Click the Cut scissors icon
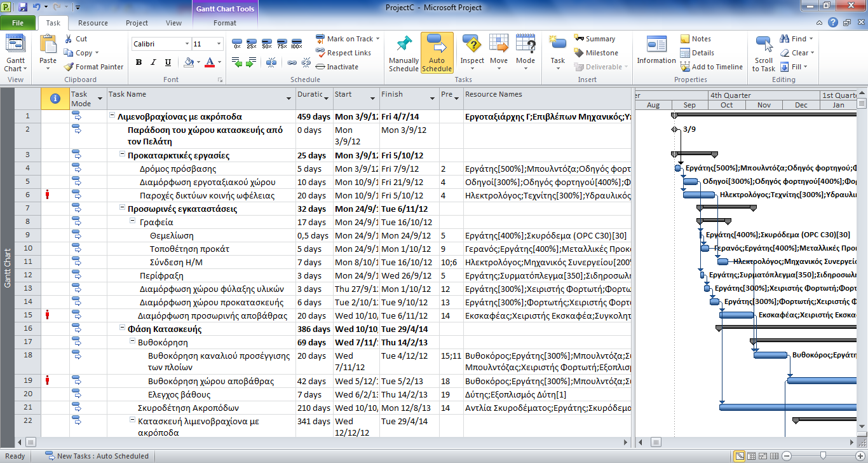This screenshot has height=463, width=868. (69, 39)
